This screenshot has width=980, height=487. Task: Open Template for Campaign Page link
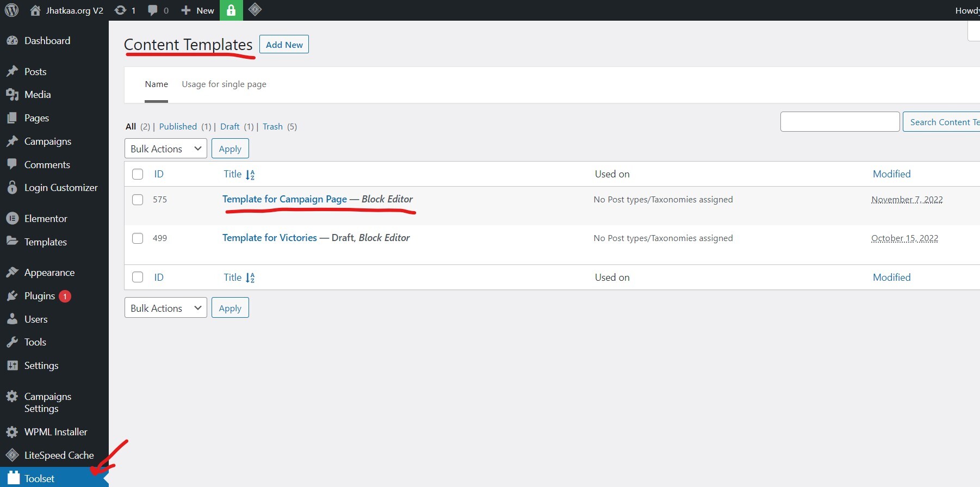pyautogui.click(x=284, y=199)
